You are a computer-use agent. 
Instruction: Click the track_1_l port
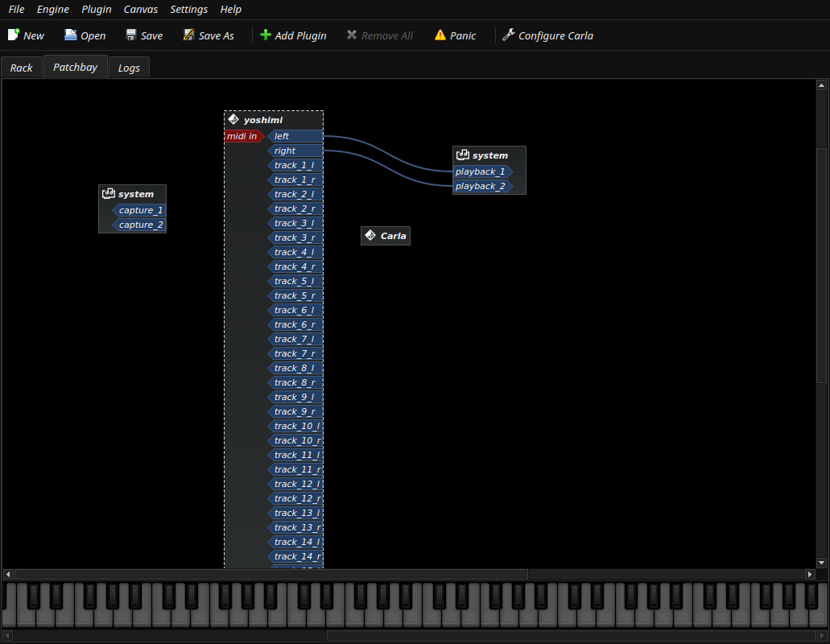(x=295, y=165)
